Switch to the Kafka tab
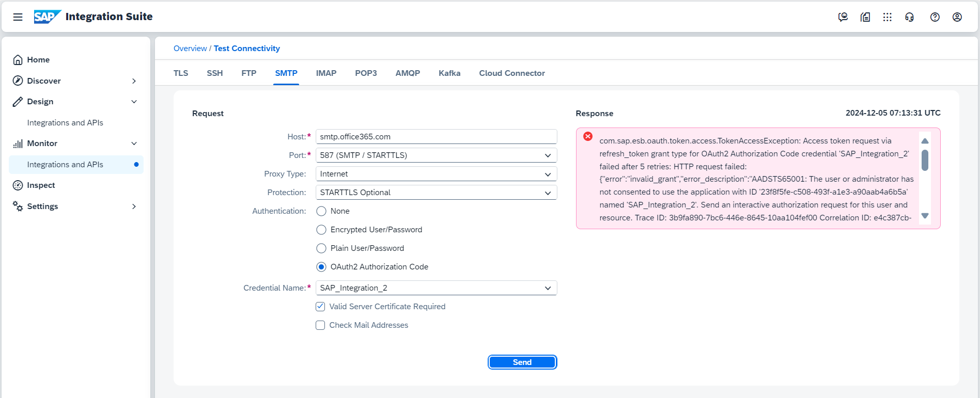The width and height of the screenshot is (980, 398). (x=449, y=73)
